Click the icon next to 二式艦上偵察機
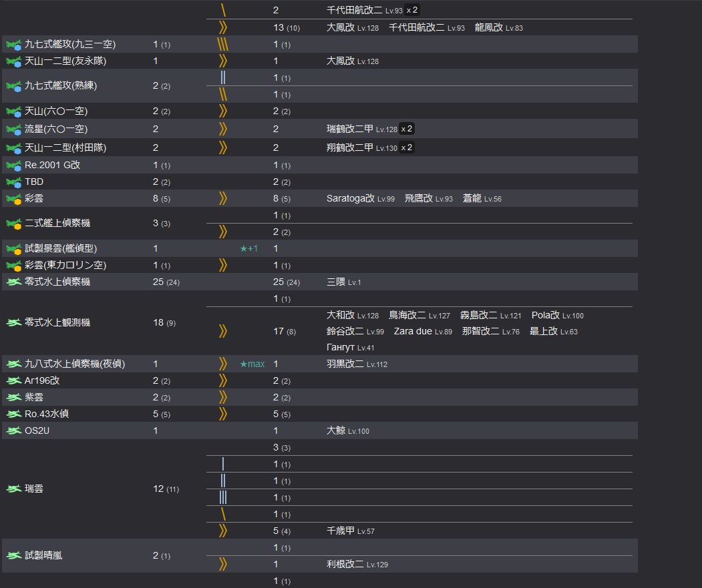Screen dimensions: 702x588 14,224
